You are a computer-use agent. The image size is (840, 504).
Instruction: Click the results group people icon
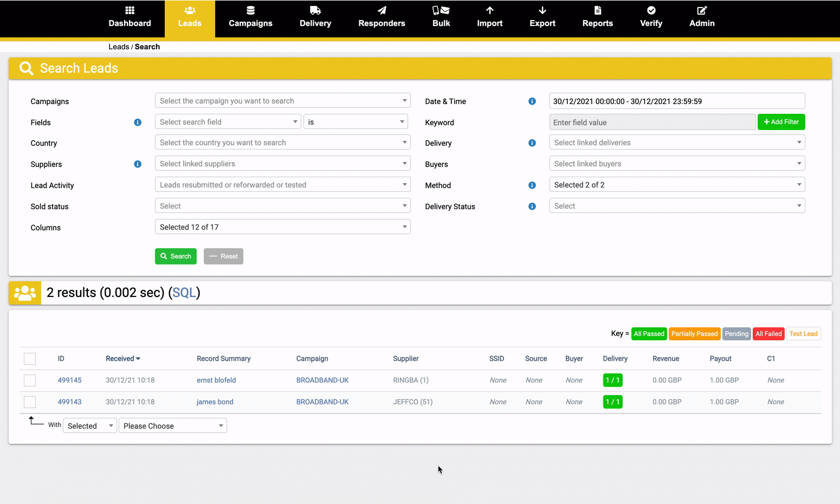[25, 293]
